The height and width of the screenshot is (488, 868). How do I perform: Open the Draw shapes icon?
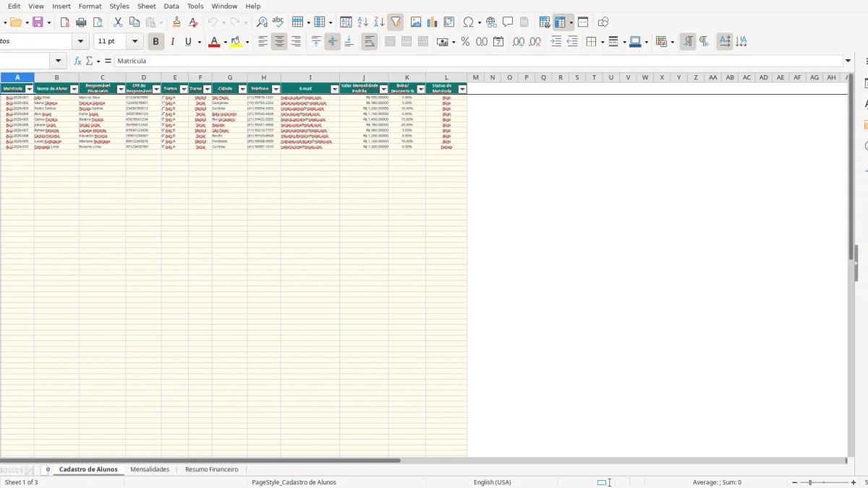(x=603, y=22)
